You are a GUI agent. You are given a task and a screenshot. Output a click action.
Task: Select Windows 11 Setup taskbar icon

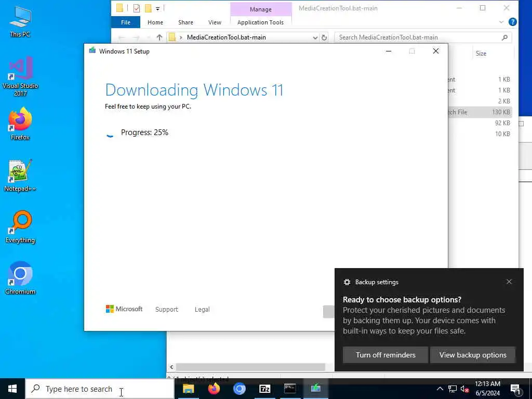click(x=315, y=389)
